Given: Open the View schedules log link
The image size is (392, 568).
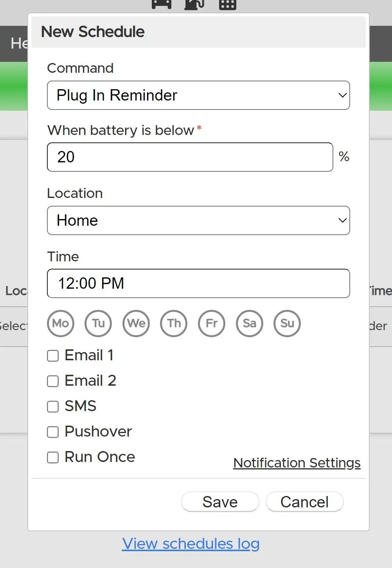Looking at the screenshot, I should tap(191, 544).
